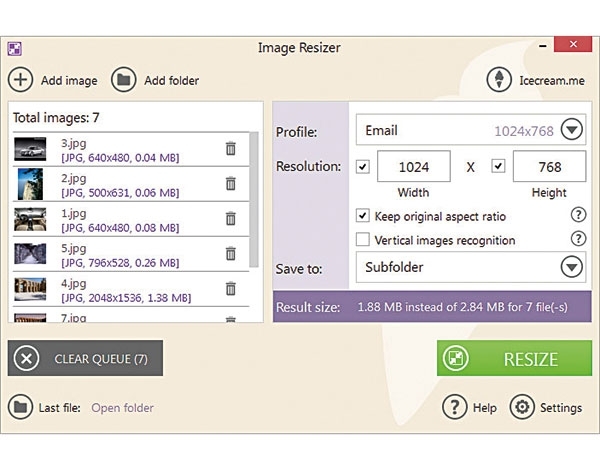Remove 4.jpg using its trash icon
The height and width of the screenshot is (470, 600).
tap(231, 289)
